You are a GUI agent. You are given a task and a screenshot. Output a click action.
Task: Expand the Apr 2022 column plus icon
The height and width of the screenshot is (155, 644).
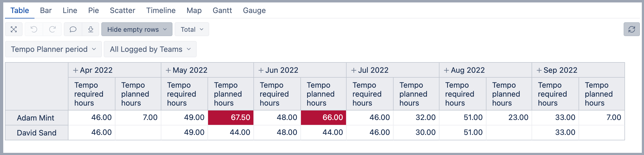[76, 70]
